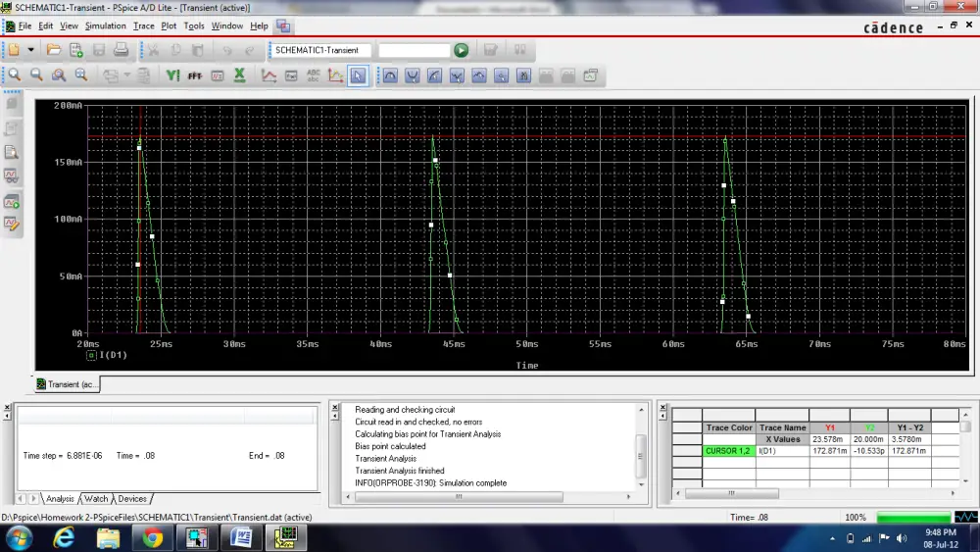Open the Windows Start button

point(18,537)
